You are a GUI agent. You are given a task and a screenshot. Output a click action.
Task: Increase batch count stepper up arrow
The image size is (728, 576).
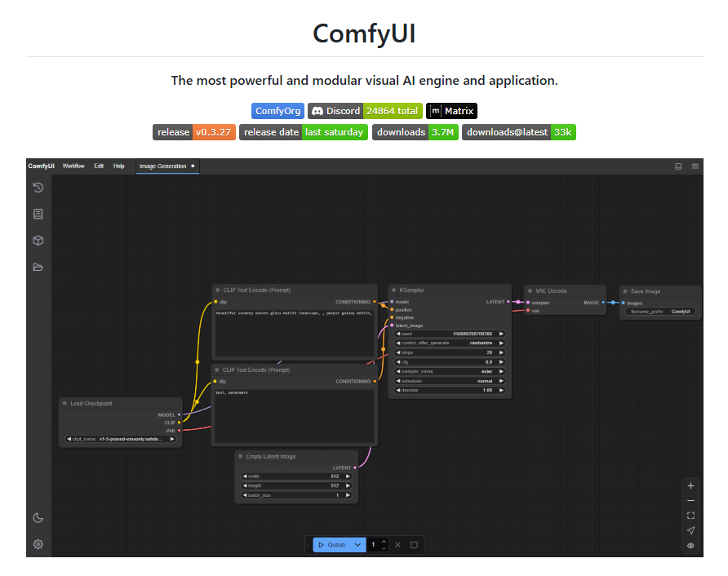[384, 542]
